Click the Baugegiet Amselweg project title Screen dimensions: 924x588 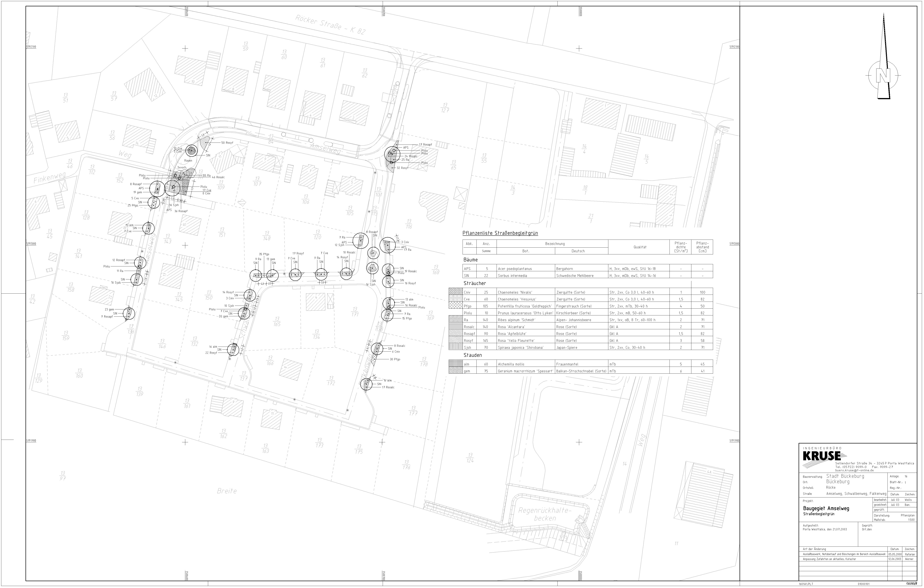826,509
